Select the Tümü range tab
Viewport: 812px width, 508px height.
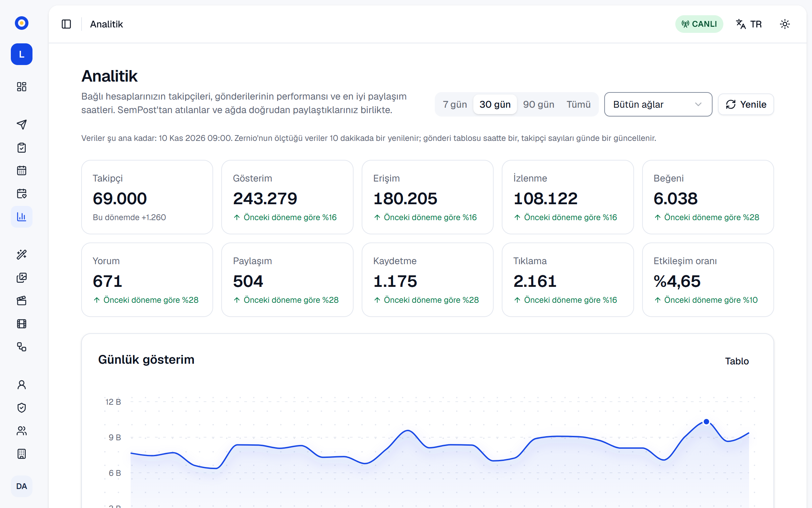[579, 104]
